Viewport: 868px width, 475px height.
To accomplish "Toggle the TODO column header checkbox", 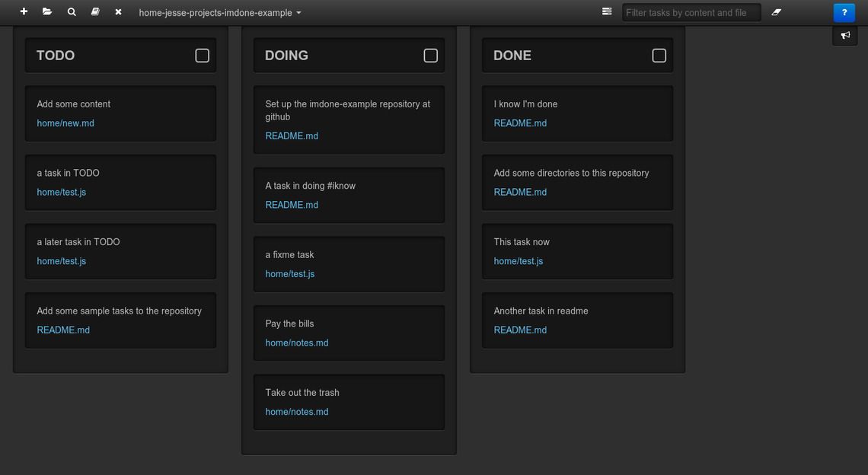I will tap(201, 54).
